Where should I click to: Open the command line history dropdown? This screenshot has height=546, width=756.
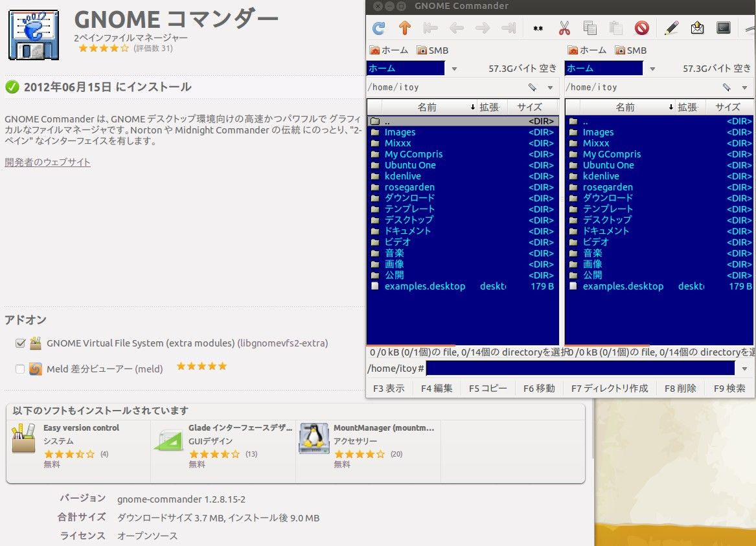coord(744,369)
